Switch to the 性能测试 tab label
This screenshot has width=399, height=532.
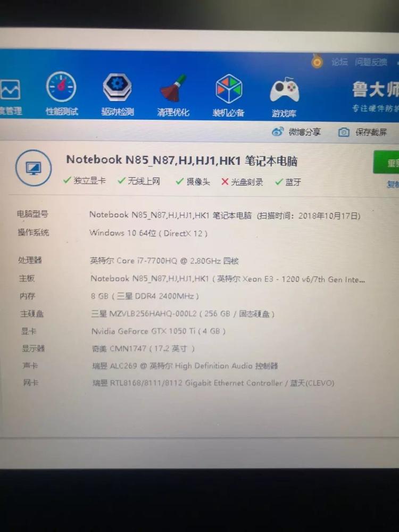[62, 111]
